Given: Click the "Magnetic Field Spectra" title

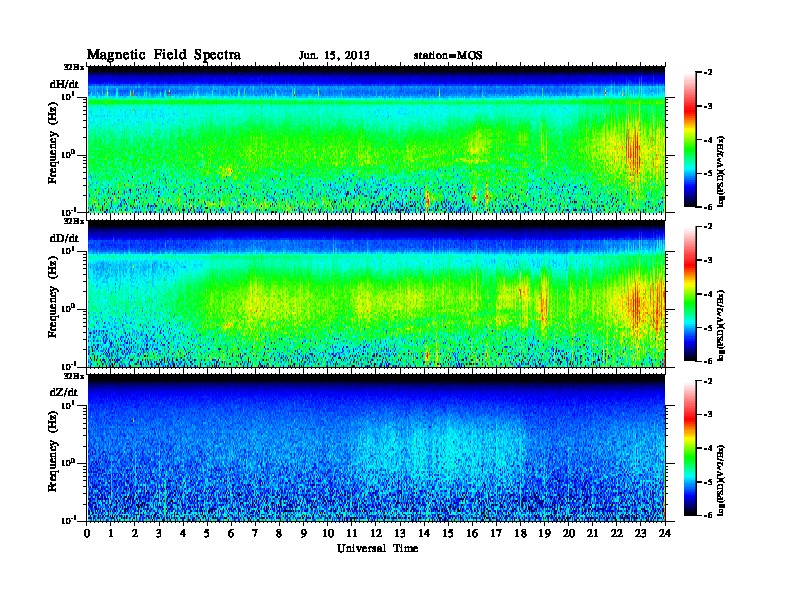Looking at the screenshot, I should [164, 55].
